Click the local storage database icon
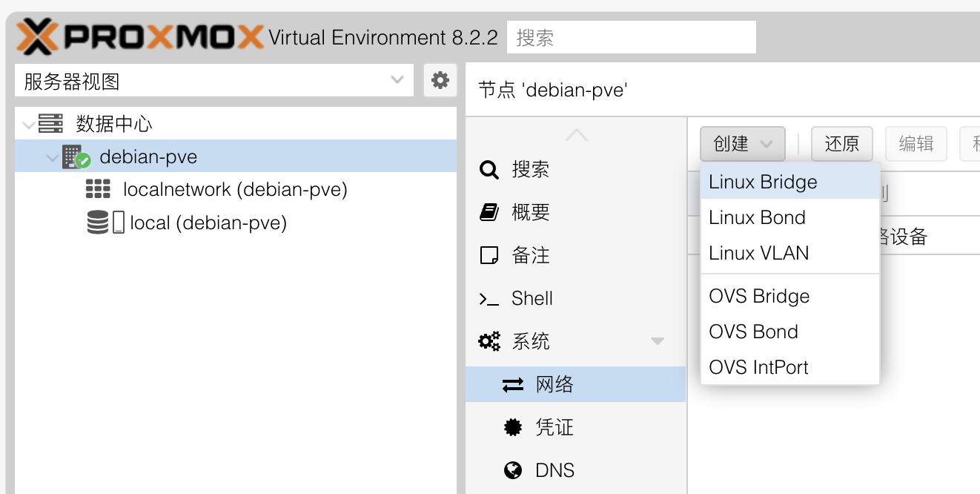980x494 pixels. [97, 223]
